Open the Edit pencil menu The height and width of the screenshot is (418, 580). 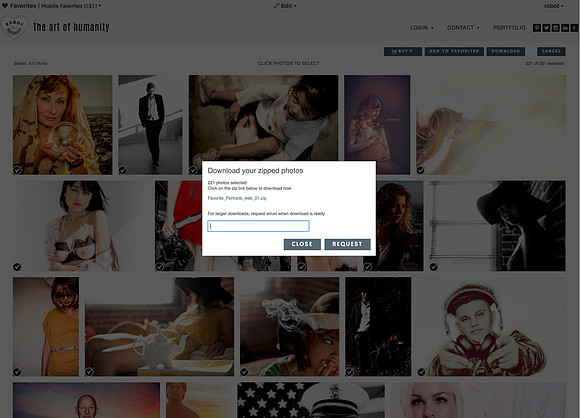(x=285, y=6)
